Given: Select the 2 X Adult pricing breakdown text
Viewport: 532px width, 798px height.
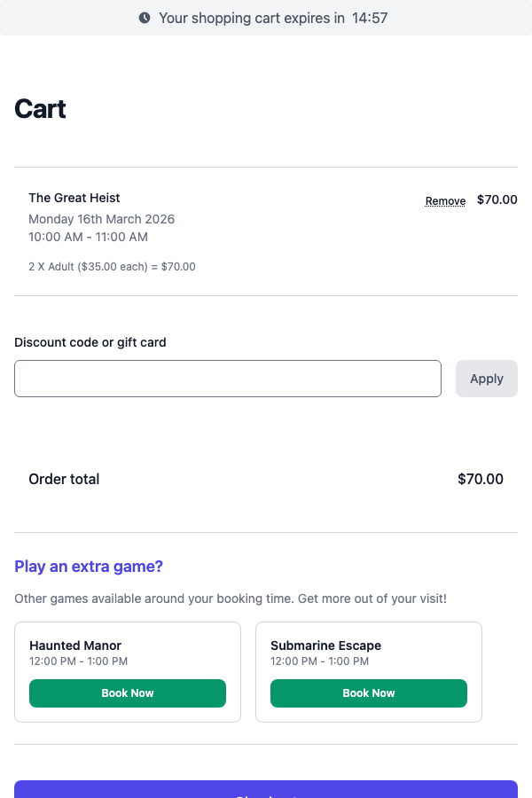Looking at the screenshot, I should 112,266.
